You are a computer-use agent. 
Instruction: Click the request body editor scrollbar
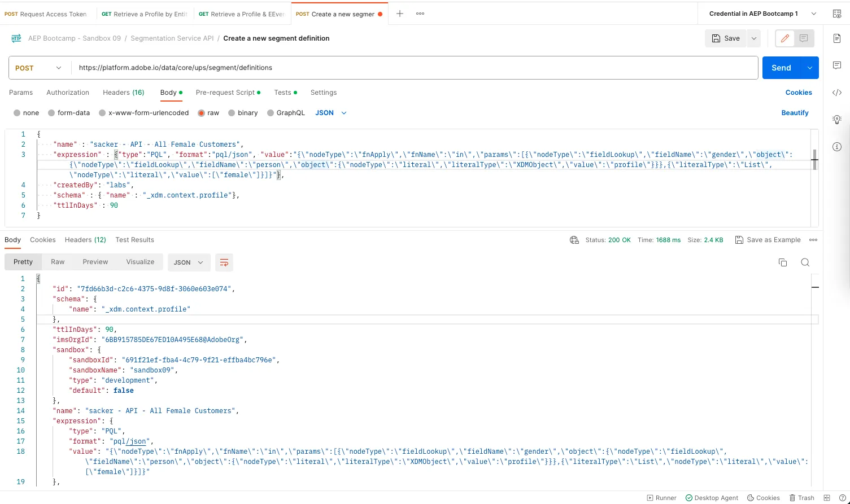tap(814, 160)
